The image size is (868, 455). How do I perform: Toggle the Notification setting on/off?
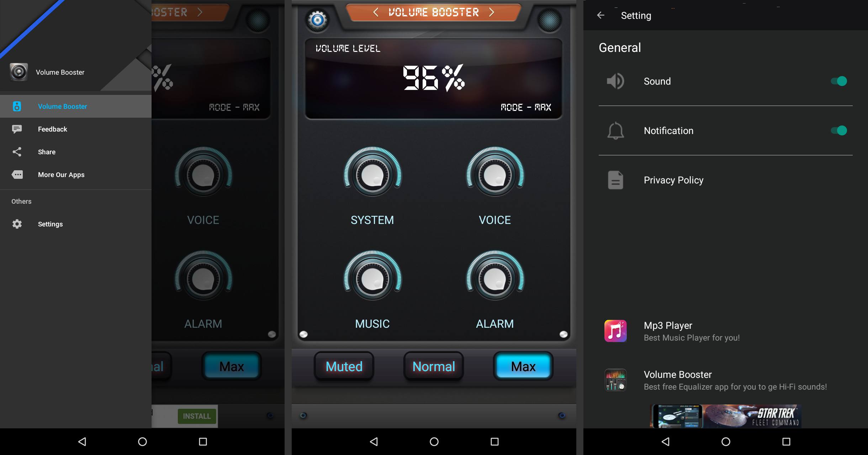tap(839, 130)
